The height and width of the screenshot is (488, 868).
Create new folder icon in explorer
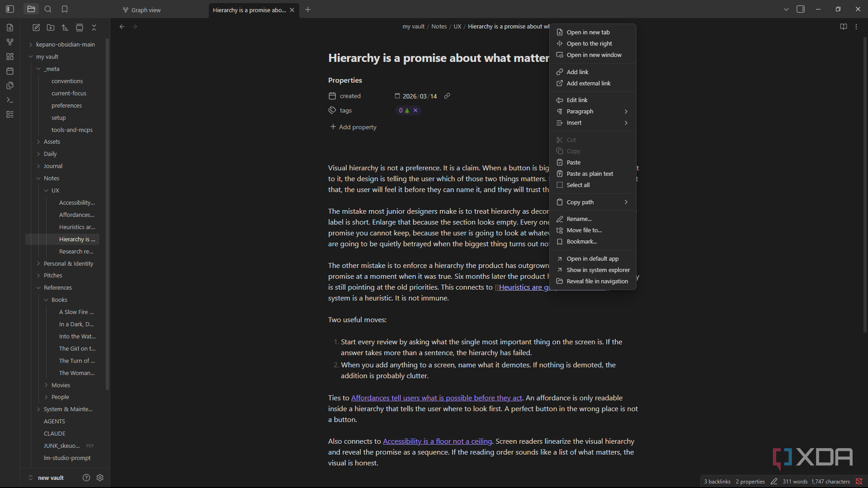tap(51, 28)
